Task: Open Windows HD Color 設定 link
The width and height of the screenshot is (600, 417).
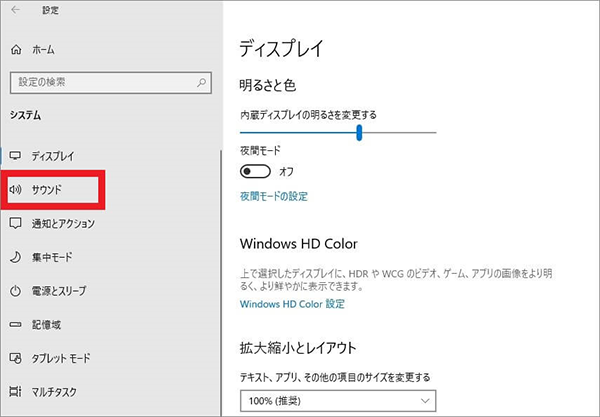Action: pos(292,304)
